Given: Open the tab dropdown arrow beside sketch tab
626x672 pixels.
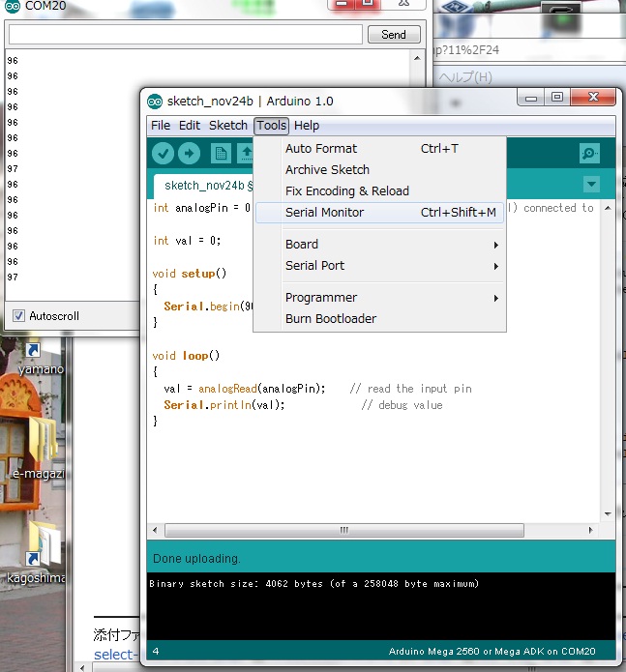Looking at the screenshot, I should [591, 185].
